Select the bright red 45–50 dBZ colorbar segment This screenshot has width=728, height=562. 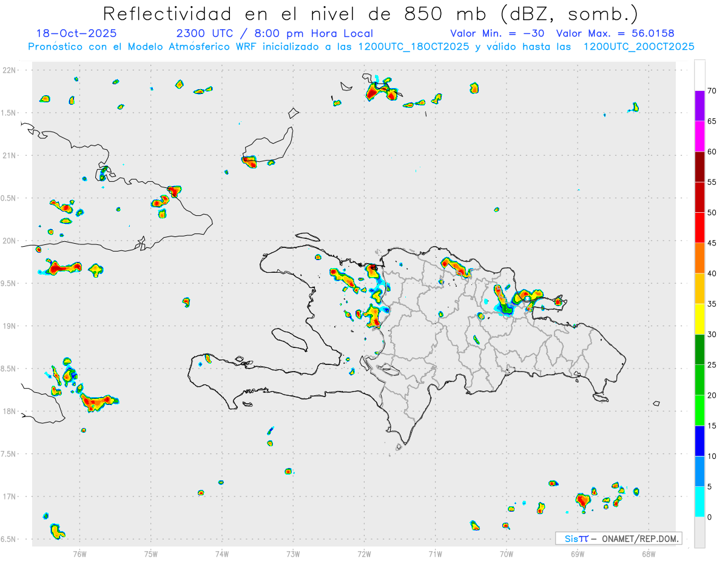point(700,228)
